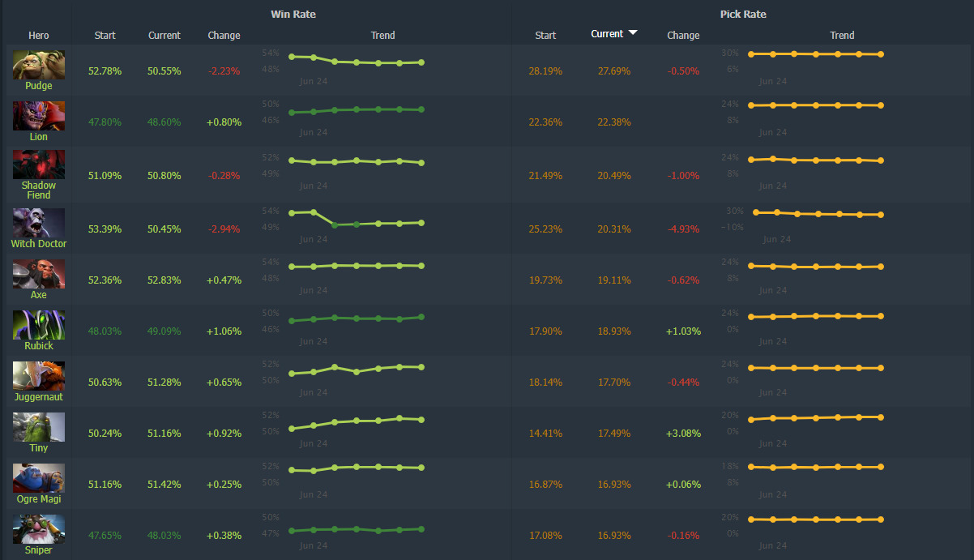The width and height of the screenshot is (974, 560).
Task: Sort by Pick Rate Current column arrow
Action: (633, 33)
